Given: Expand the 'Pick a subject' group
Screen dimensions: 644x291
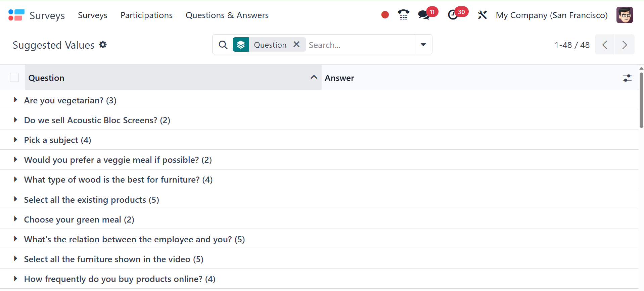Looking at the screenshot, I should click(15, 140).
